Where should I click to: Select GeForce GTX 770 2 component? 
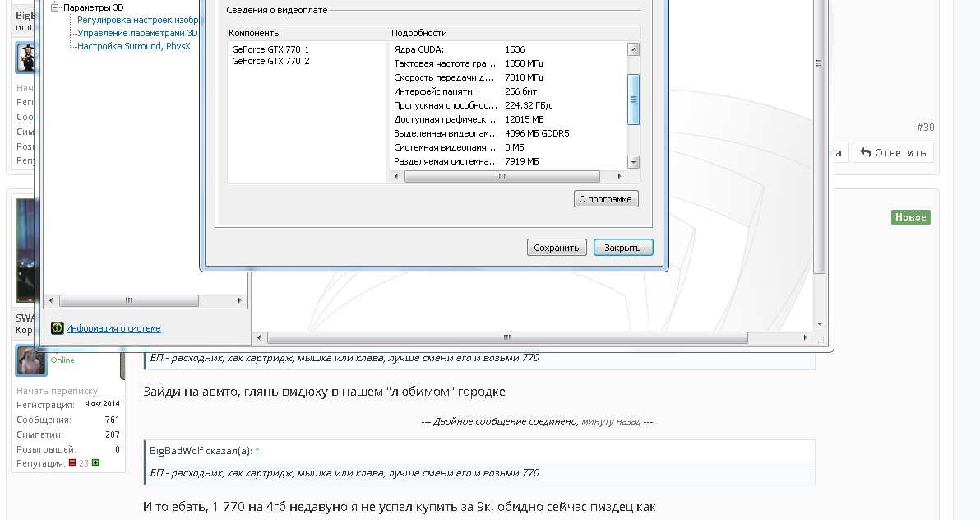[x=270, y=62]
